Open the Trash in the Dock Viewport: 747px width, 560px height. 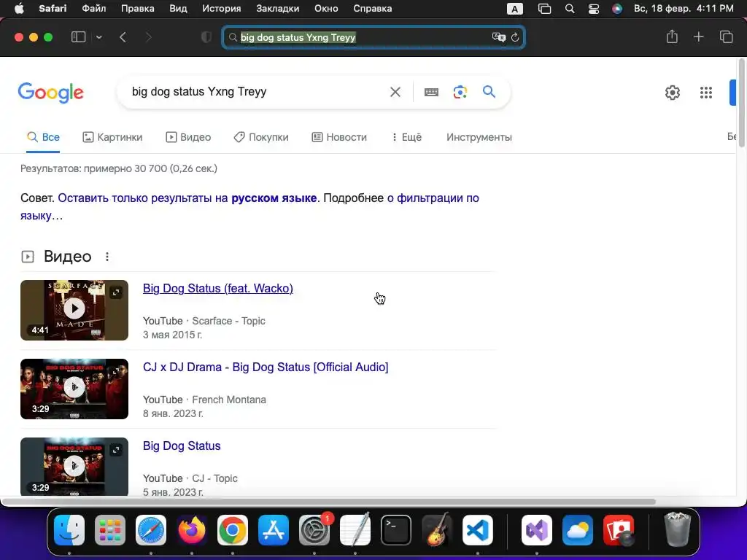pos(677,529)
